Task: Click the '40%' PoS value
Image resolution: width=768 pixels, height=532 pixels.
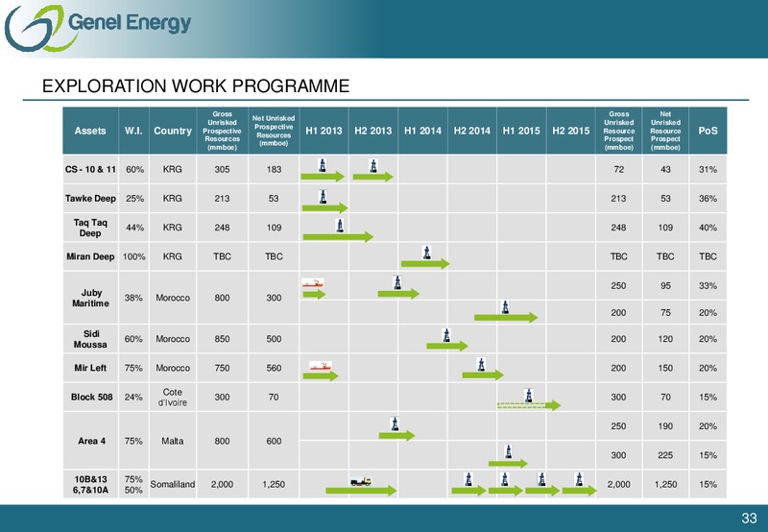Action: click(x=708, y=228)
